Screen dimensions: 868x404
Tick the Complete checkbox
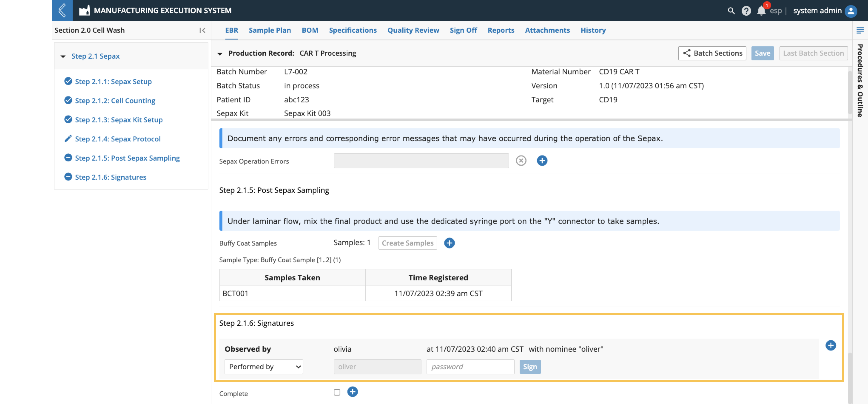coord(337,392)
